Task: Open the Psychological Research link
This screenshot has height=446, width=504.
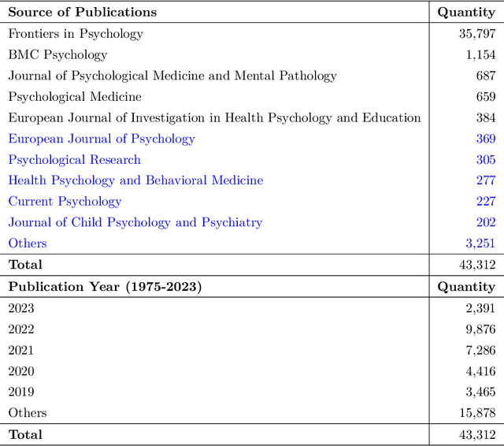Action: pos(75,159)
